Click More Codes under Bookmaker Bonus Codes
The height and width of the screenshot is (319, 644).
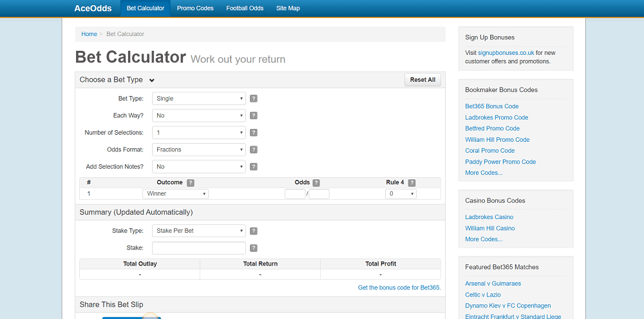(484, 173)
